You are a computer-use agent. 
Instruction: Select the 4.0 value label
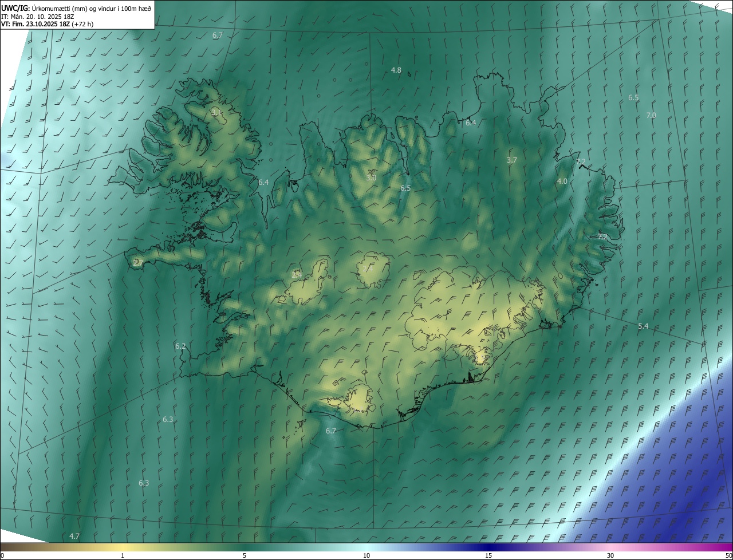coord(562,181)
